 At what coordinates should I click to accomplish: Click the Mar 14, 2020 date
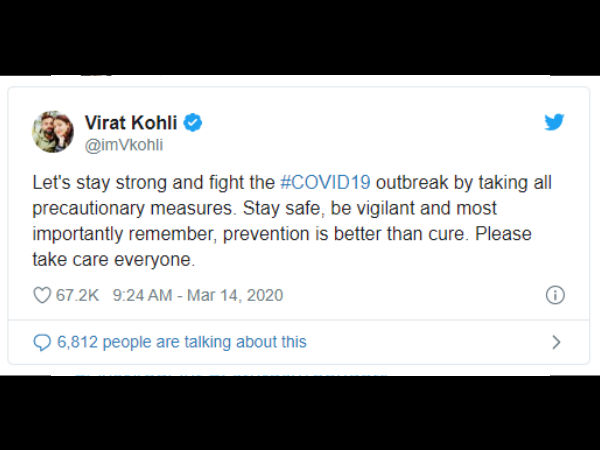(x=235, y=295)
